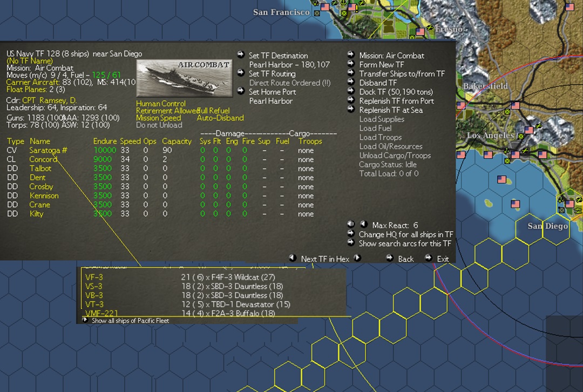Click Show search arcs for this TF
Image resolution: width=583 pixels, height=392 pixels.
click(x=405, y=244)
